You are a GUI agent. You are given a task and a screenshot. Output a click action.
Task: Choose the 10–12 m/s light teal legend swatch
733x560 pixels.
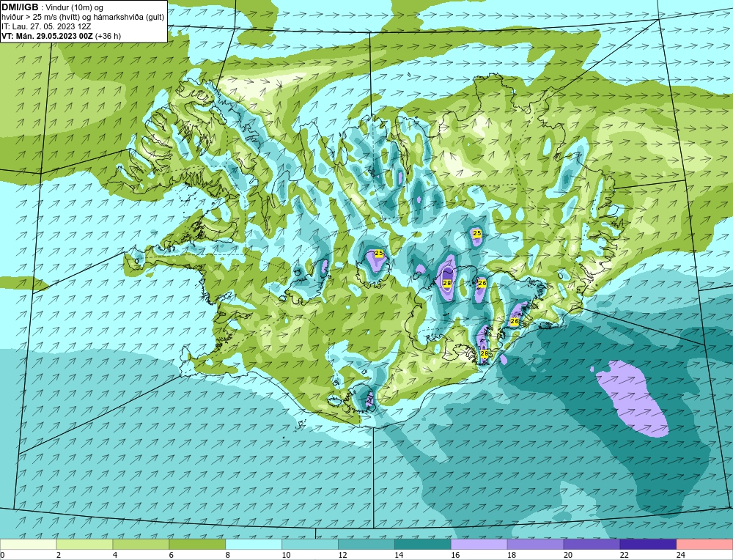click(310, 545)
